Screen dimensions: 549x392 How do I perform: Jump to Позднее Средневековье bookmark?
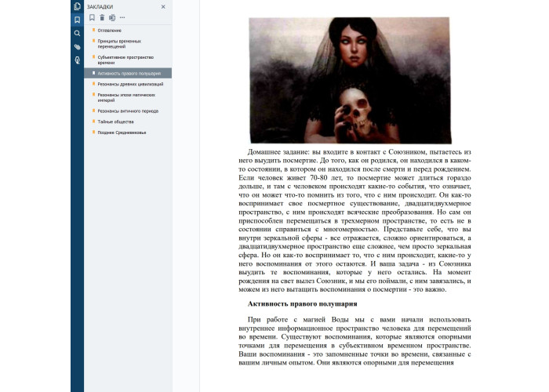pos(122,132)
